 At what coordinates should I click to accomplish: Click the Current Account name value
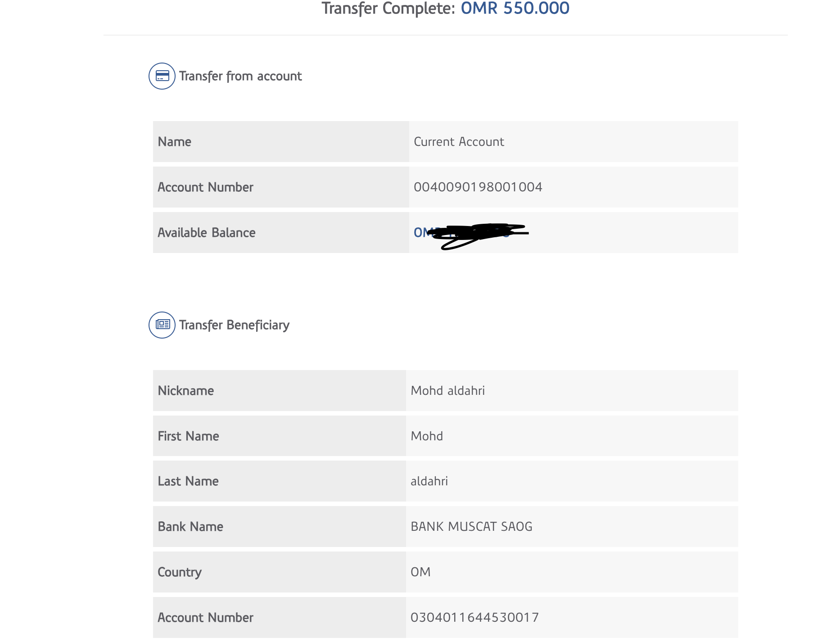[x=459, y=142]
